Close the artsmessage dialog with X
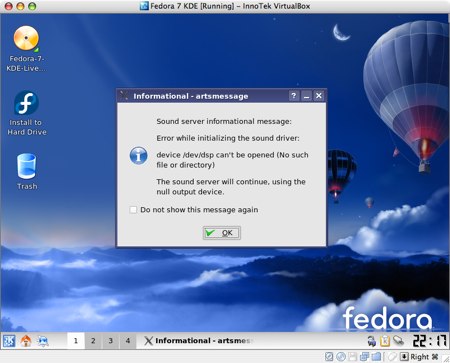 pyautogui.click(x=319, y=96)
